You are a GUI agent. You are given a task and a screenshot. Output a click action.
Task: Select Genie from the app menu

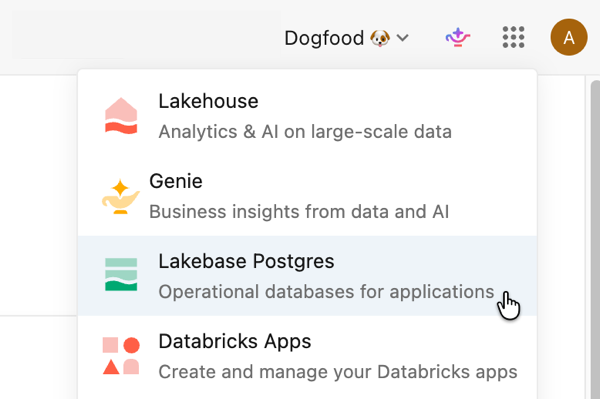(307, 196)
